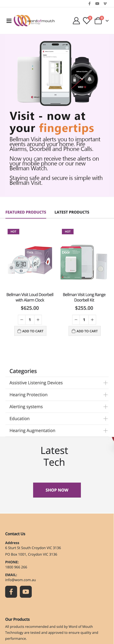Expand the cart dropdown arrow
The image size is (114, 644).
click(x=107, y=21)
